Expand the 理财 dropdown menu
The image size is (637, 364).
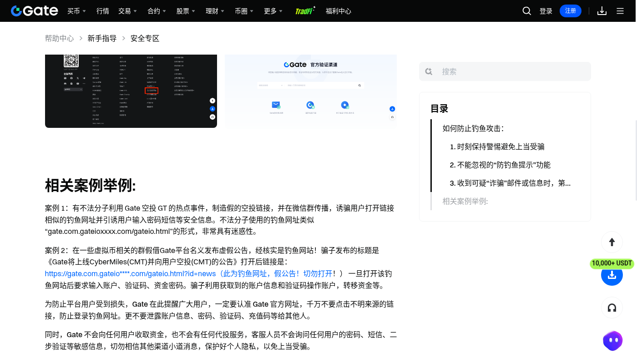(x=215, y=11)
